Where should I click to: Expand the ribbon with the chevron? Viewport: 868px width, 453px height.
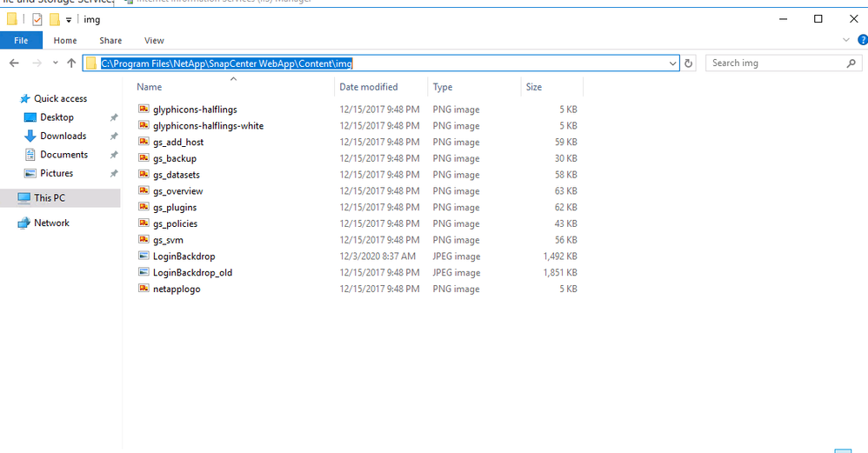[x=846, y=40]
